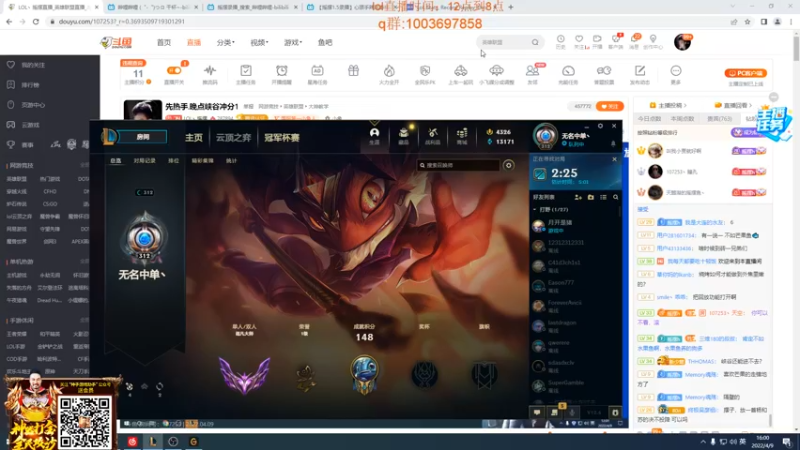
Task: Select the 精彩集锦 highlights sub-tab
Action: coord(203,161)
